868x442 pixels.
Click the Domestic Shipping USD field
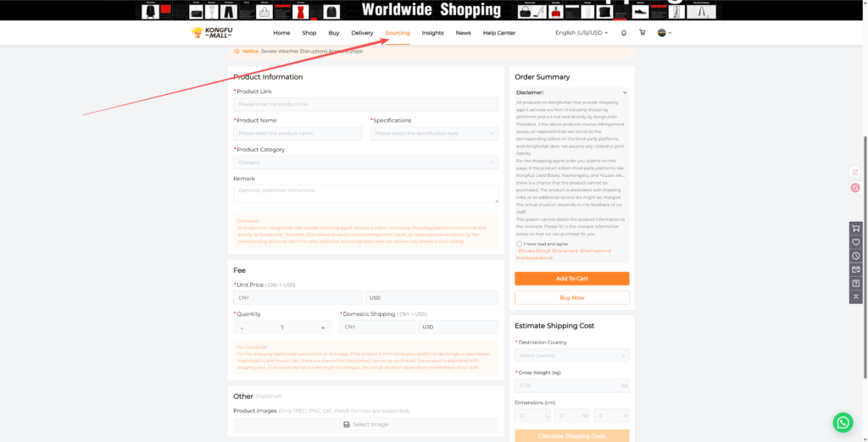(459, 327)
